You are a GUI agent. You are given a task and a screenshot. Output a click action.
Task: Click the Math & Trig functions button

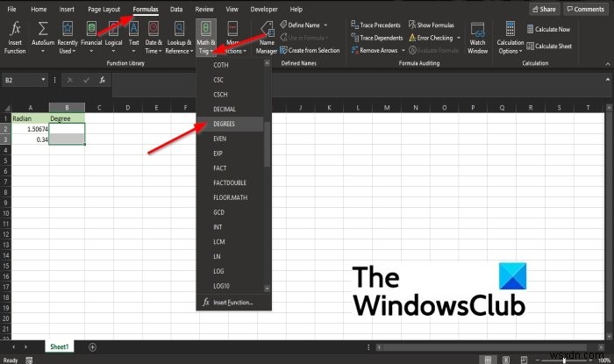coord(206,38)
